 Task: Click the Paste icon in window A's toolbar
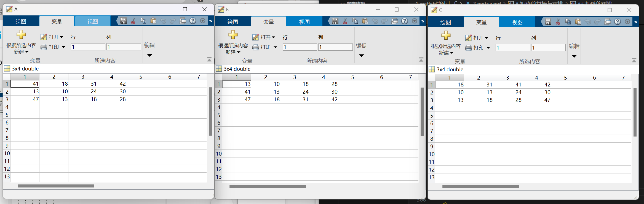click(153, 21)
